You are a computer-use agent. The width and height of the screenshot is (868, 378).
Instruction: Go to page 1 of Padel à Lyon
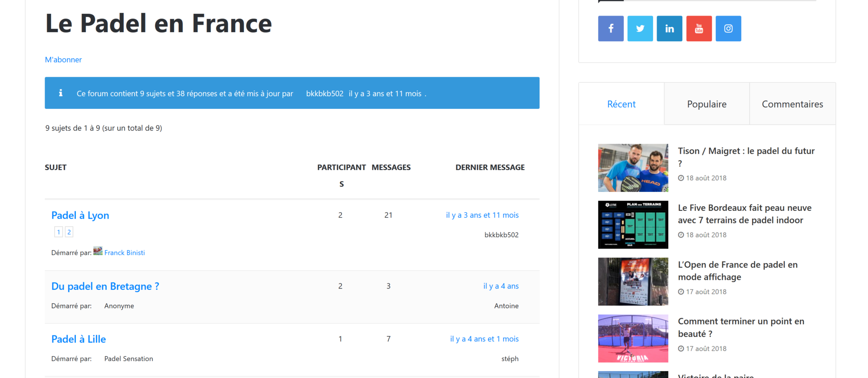[59, 232]
